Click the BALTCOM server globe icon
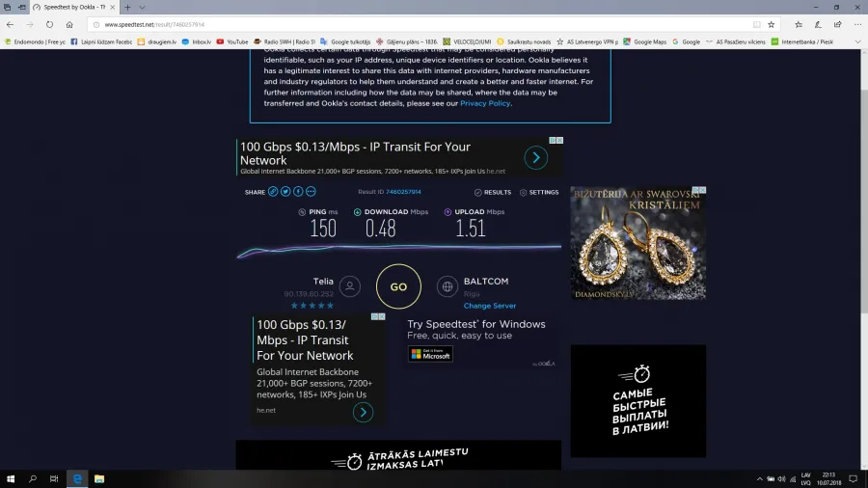 point(448,286)
